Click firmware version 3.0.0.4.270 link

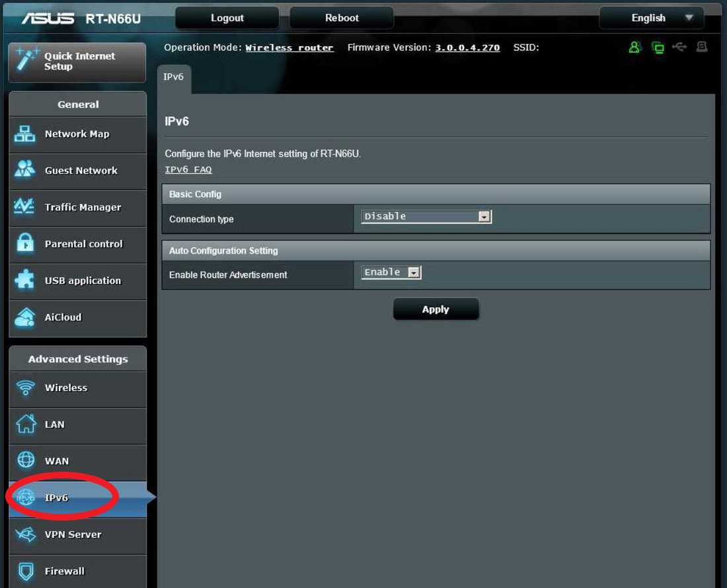pyautogui.click(x=467, y=48)
